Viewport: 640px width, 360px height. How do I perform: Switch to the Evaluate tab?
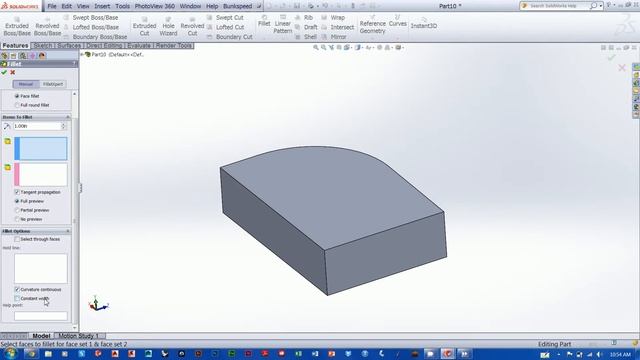point(139,46)
